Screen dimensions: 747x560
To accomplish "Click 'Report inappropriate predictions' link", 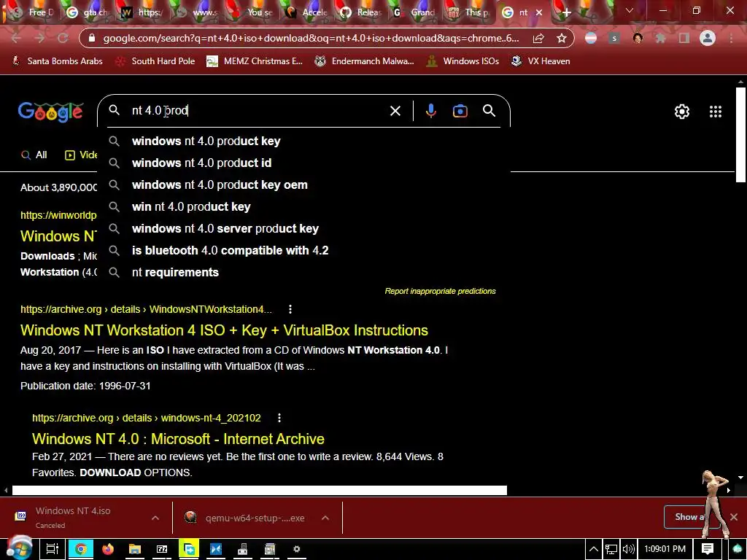I will point(440,291).
